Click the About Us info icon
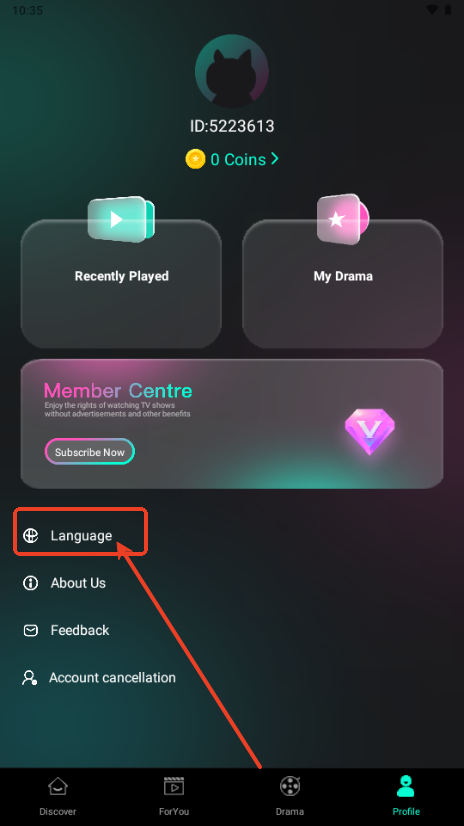 tap(31, 583)
